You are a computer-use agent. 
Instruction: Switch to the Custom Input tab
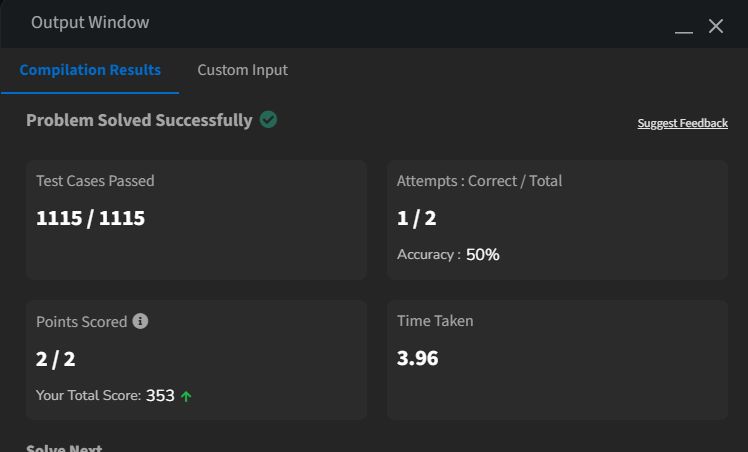tap(242, 70)
